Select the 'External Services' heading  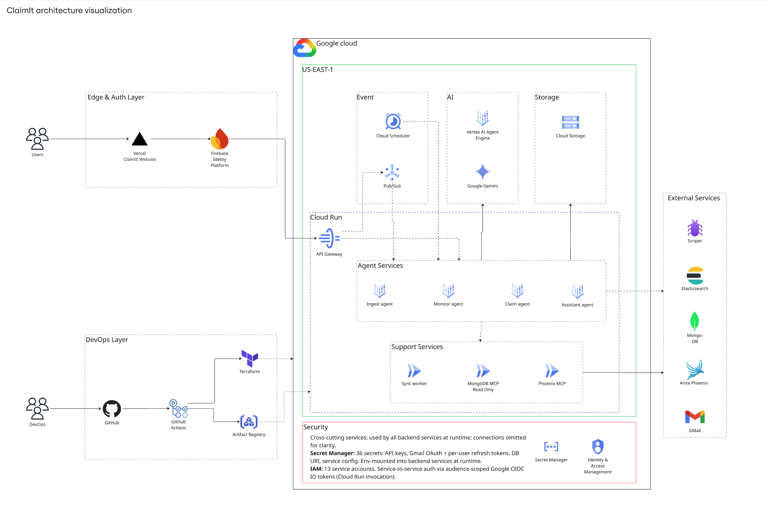coord(694,198)
